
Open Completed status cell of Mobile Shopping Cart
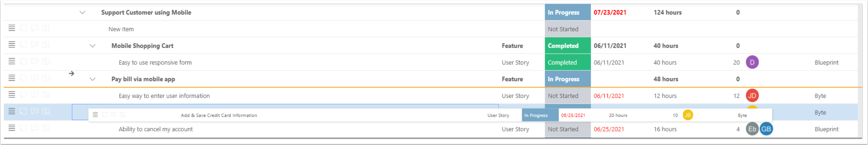click(x=568, y=46)
